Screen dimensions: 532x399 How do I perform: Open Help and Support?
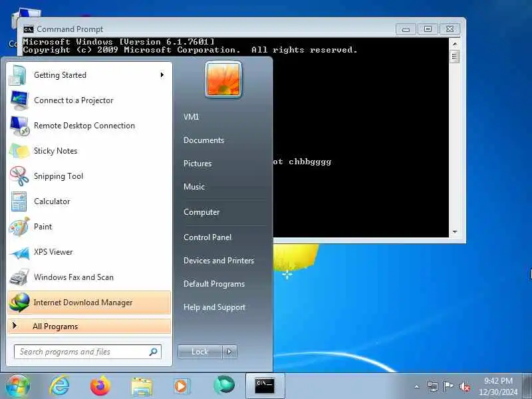point(214,307)
